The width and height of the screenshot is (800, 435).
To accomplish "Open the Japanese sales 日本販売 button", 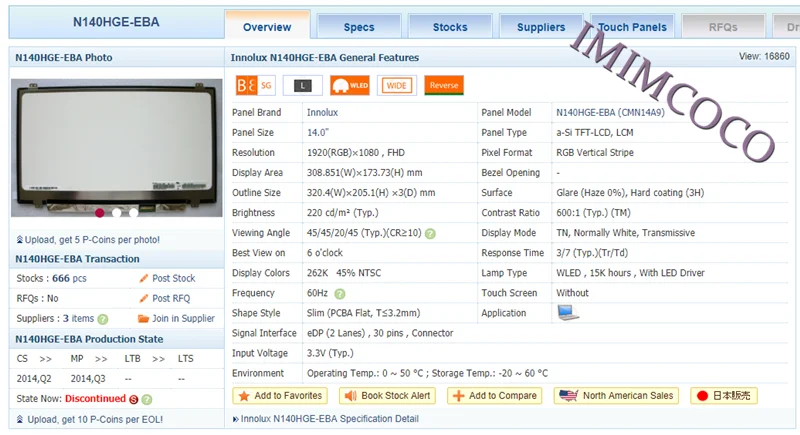I will (724, 396).
